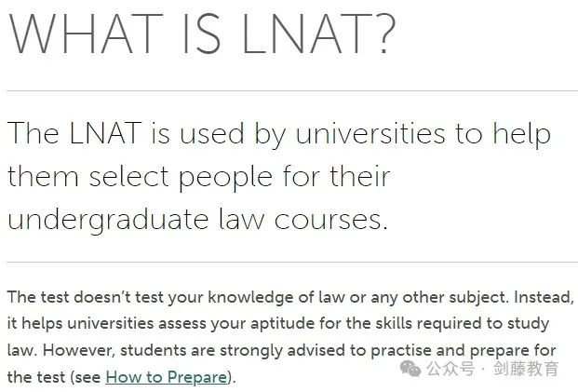Screen dimensions: 578x392
Task: Click the words select people in the intro
Action: (181, 177)
